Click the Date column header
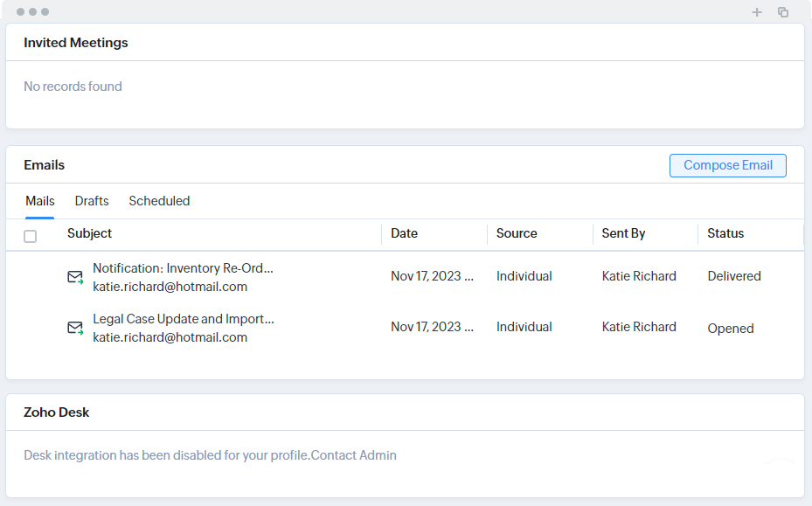 pos(404,233)
